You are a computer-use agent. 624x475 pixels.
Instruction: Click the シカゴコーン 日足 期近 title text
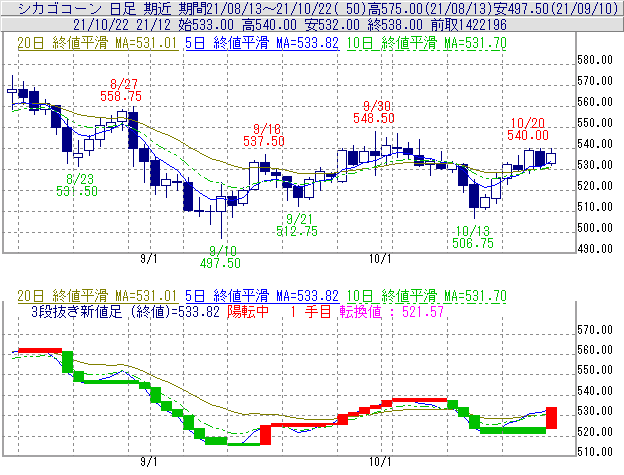95,8
